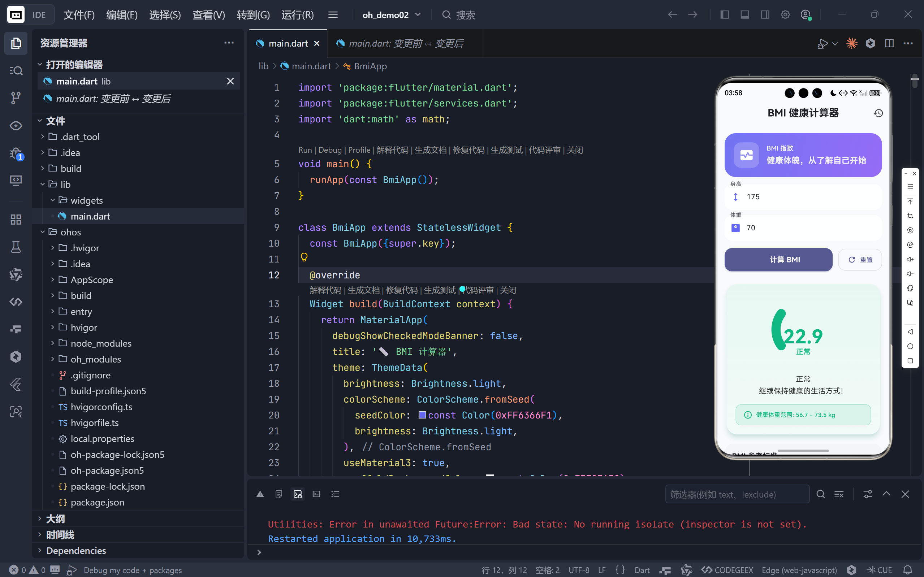Image resolution: width=924 pixels, height=577 pixels.
Task: Open the Extensions view icon
Action: pyautogui.click(x=16, y=220)
